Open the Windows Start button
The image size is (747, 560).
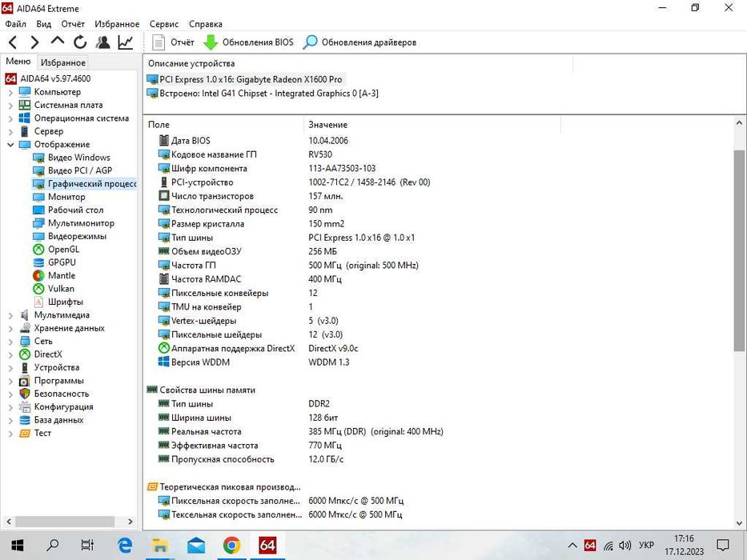coord(17,546)
